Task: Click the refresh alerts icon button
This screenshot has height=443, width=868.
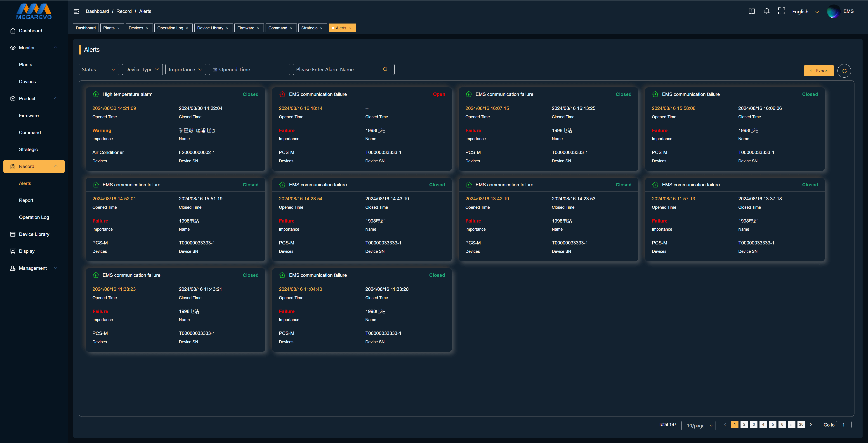Action: tap(844, 71)
